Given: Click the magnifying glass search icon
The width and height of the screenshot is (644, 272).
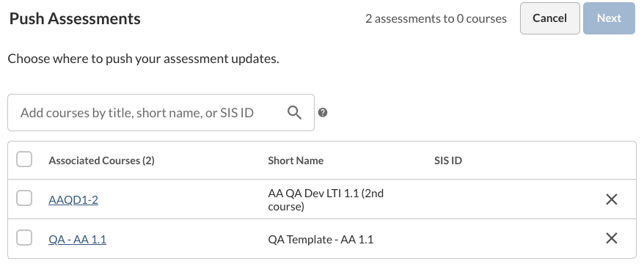Looking at the screenshot, I should point(294,112).
